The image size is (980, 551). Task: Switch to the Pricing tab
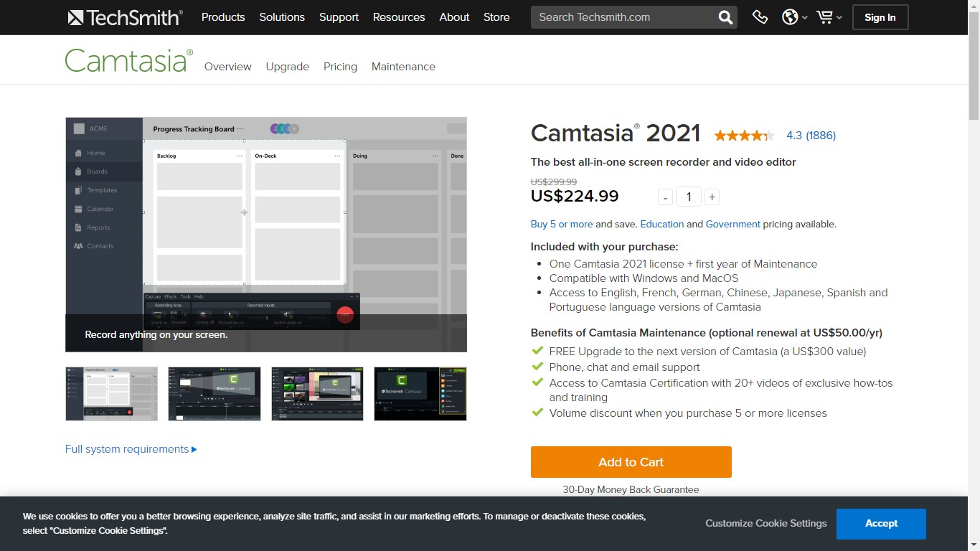[x=340, y=67]
